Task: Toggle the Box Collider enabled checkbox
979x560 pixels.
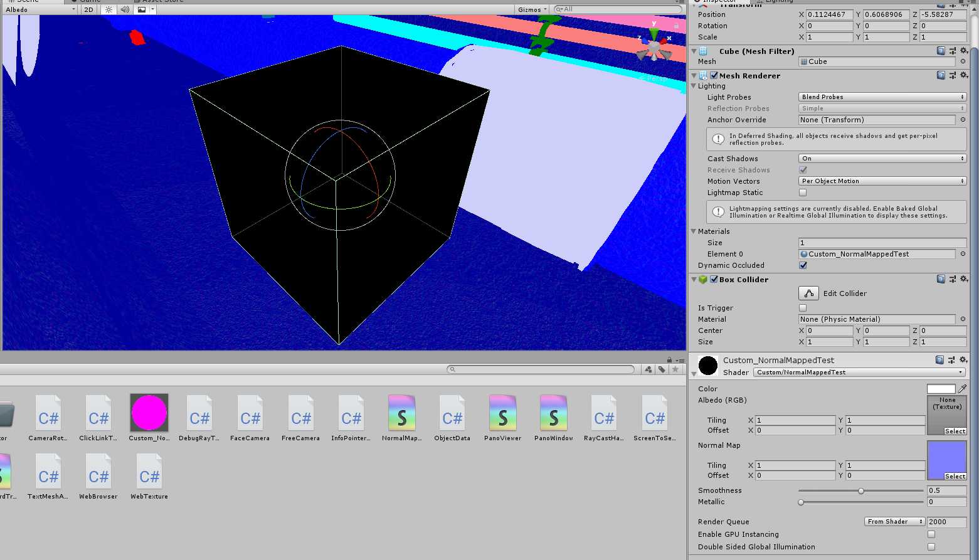Action: pos(714,279)
